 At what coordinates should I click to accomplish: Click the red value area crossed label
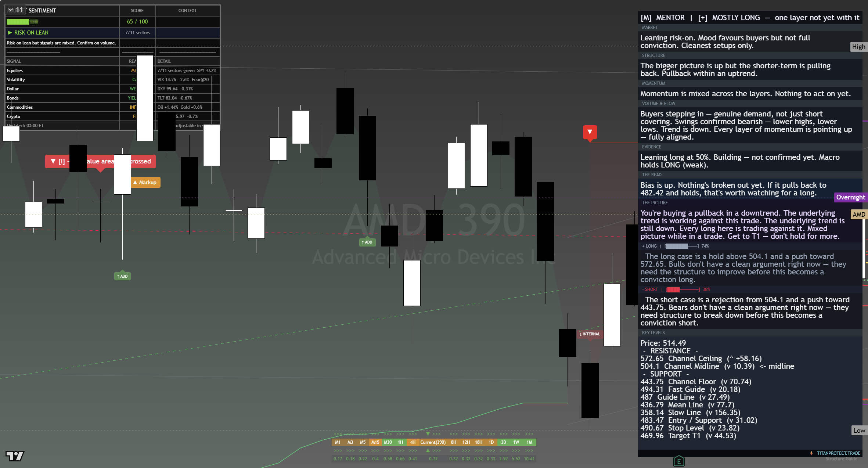(x=100, y=161)
